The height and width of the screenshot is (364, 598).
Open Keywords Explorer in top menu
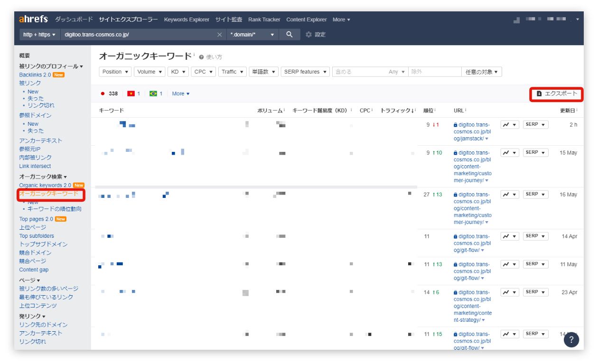point(187,19)
